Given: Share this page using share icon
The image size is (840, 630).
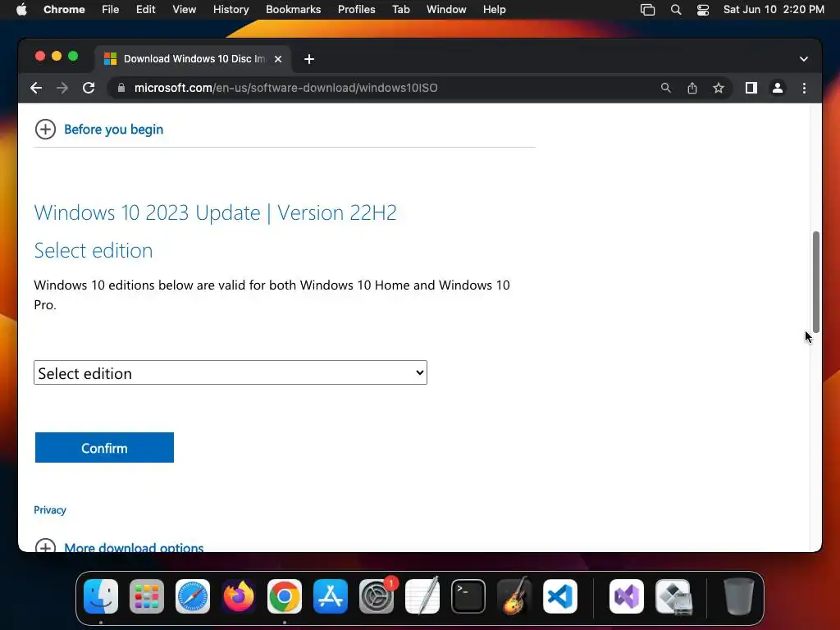Looking at the screenshot, I should click(x=692, y=88).
